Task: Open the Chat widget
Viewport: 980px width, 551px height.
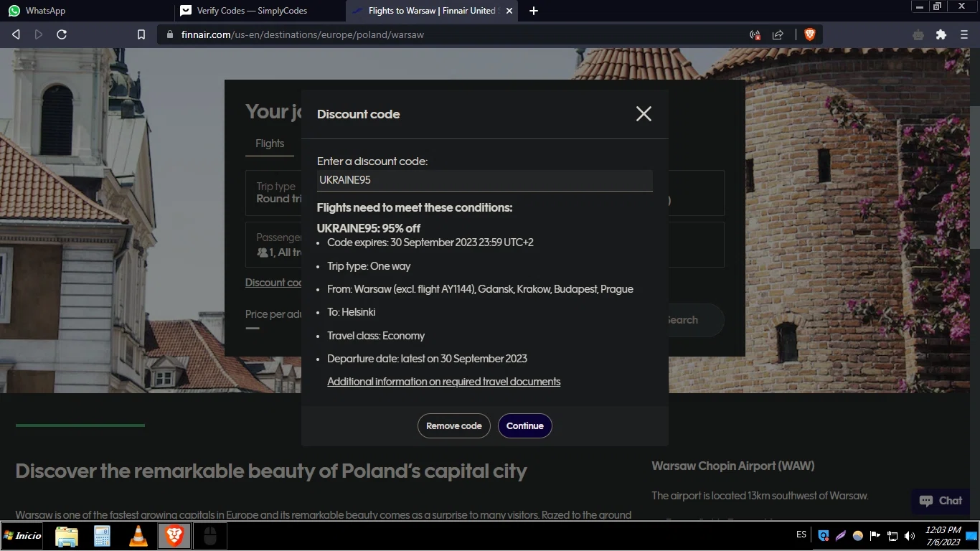Action: [x=941, y=501]
